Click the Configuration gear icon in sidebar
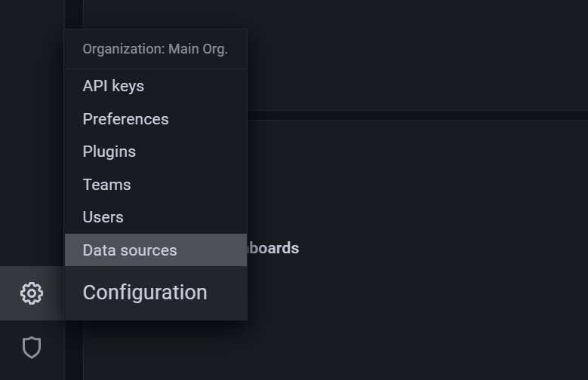This screenshot has width=588, height=380. tap(32, 293)
